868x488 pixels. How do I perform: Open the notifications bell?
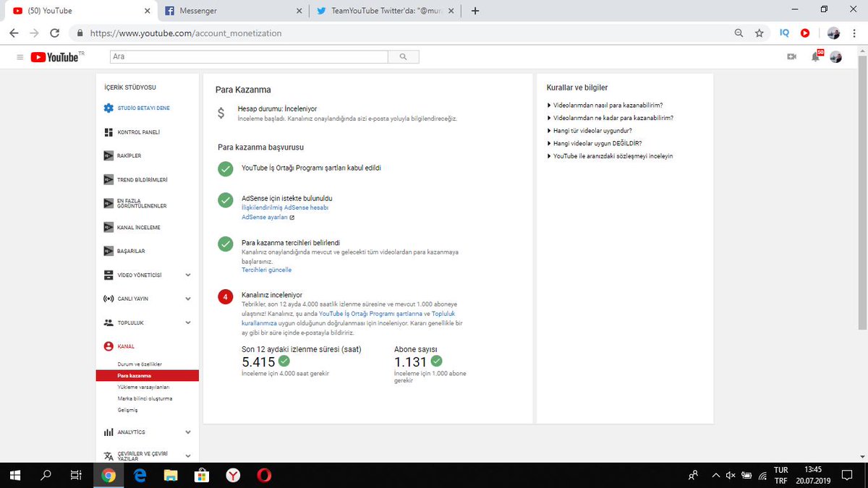tap(815, 56)
